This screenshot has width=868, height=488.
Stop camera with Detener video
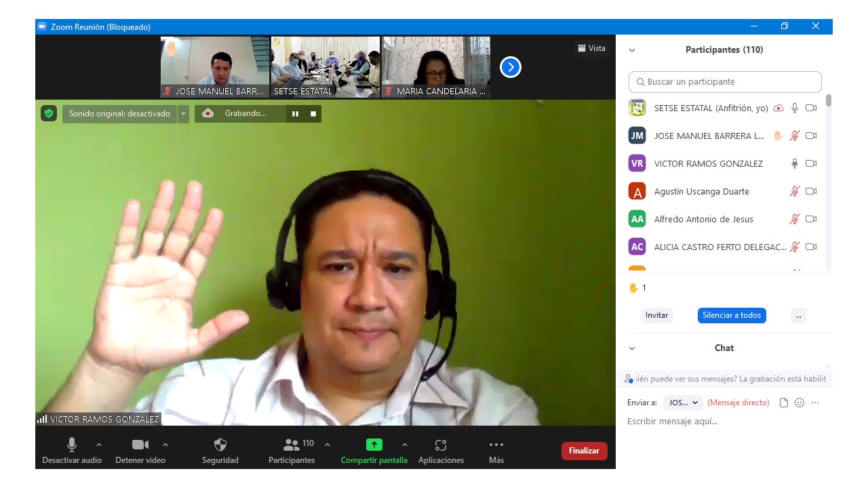pos(140,451)
